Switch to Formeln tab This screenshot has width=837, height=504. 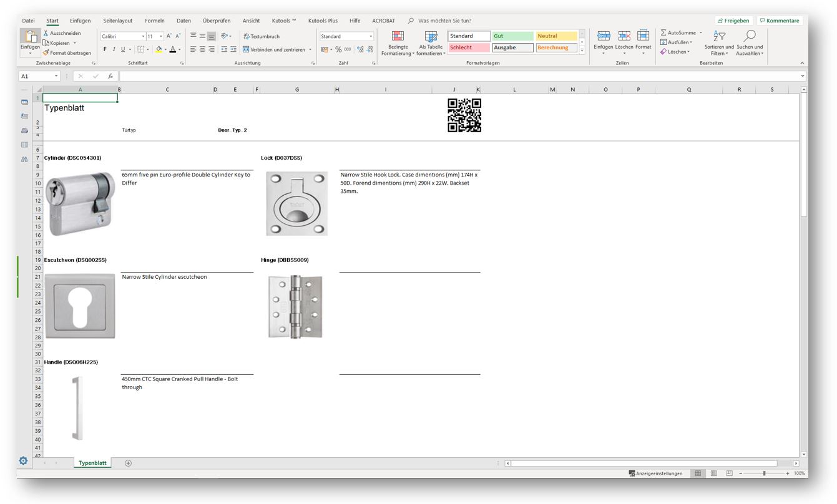[x=155, y=21]
